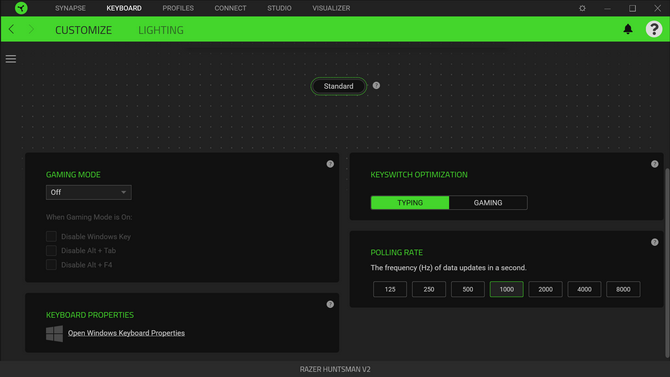Minimize the Synapse window
Viewport: 670px width, 377px height.
pos(607,8)
